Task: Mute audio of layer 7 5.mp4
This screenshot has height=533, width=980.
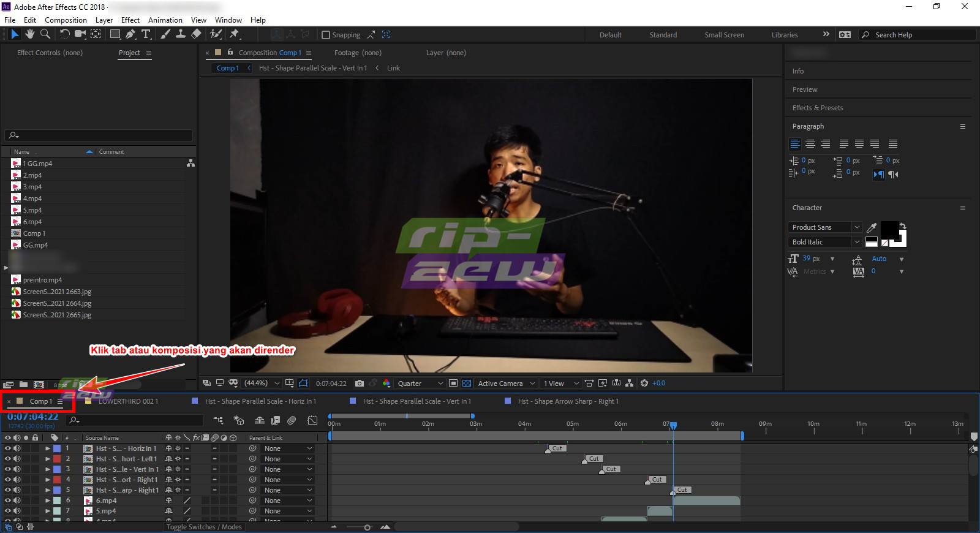Action: 17,511
